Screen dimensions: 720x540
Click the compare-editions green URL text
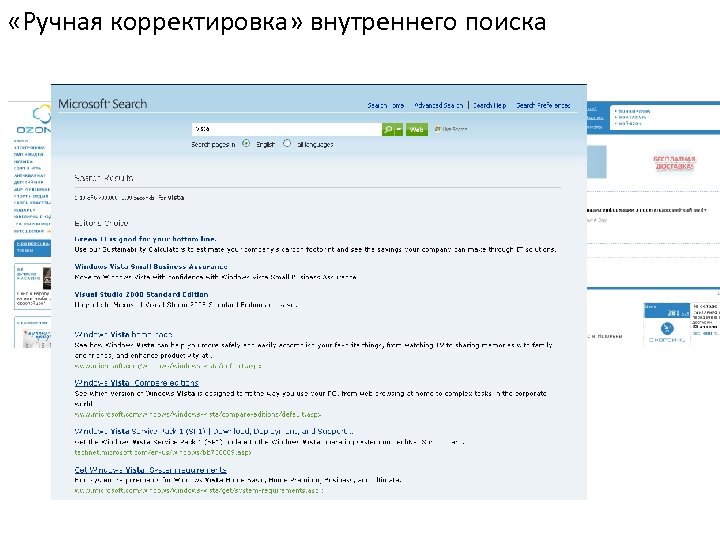[197, 414]
